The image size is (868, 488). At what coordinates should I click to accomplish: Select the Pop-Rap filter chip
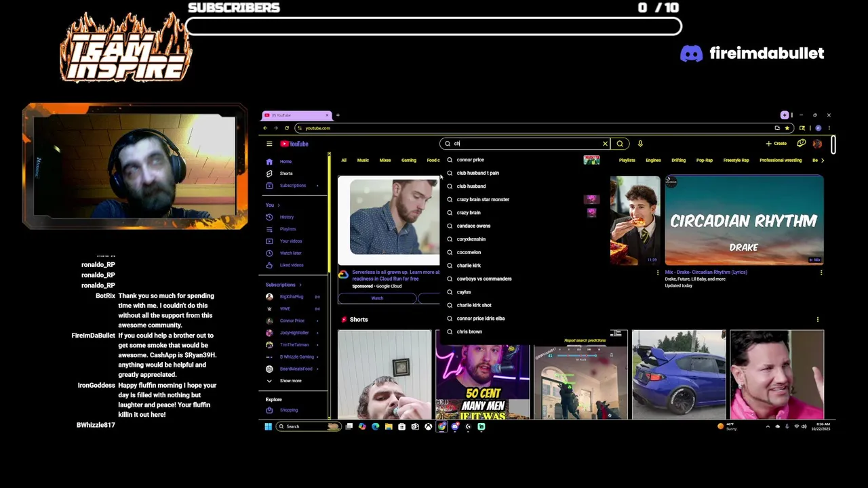(705, 161)
